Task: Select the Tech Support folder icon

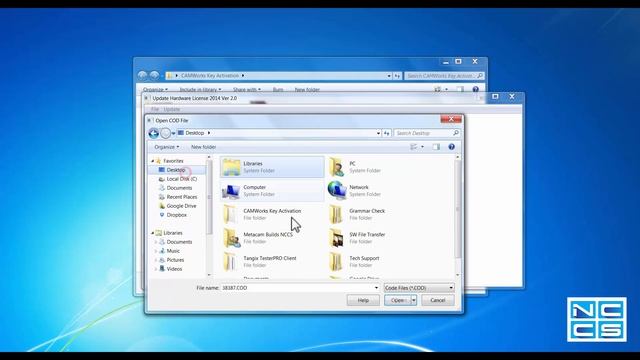Action: tap(336, 262)
